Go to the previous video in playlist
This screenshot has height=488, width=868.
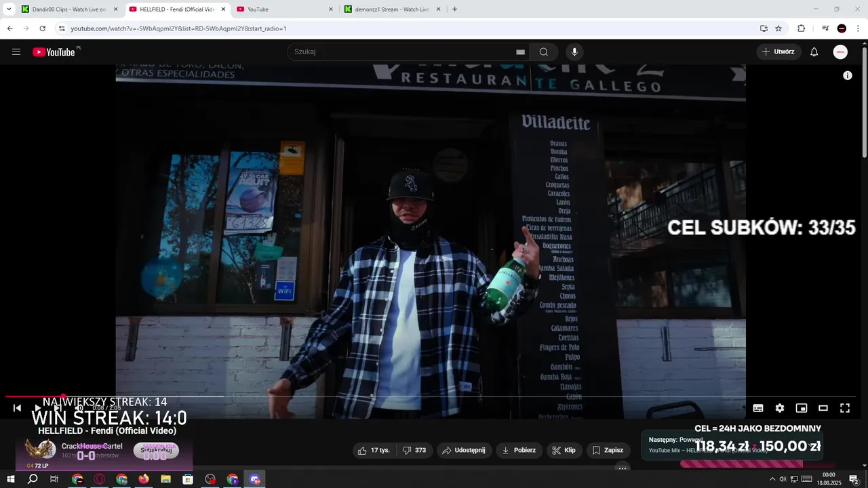(18, 408)
